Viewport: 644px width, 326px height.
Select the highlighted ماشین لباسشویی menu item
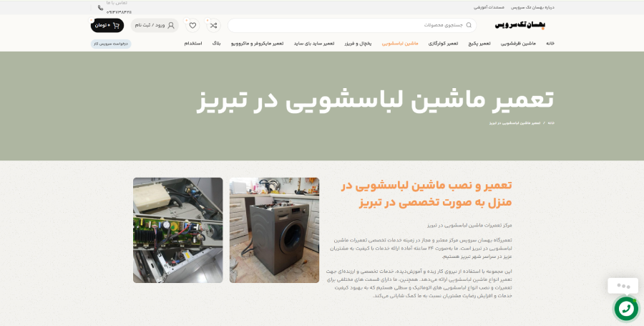tap(400, 44)
